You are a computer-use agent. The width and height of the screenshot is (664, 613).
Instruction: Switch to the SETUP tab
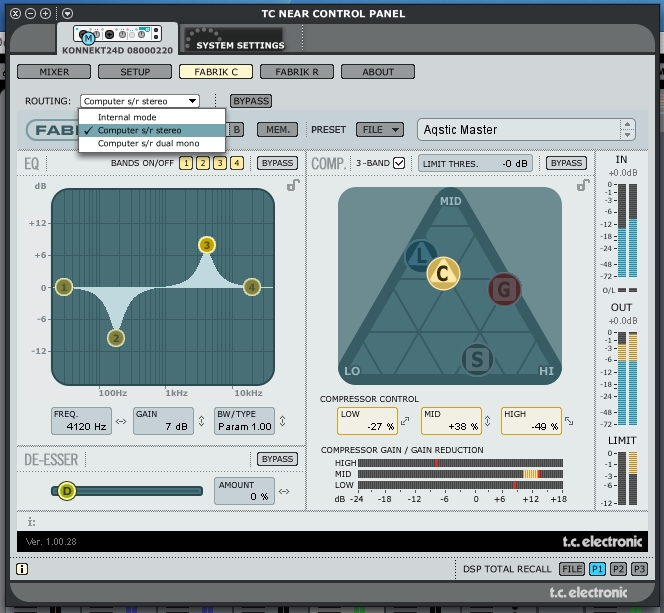135,72
